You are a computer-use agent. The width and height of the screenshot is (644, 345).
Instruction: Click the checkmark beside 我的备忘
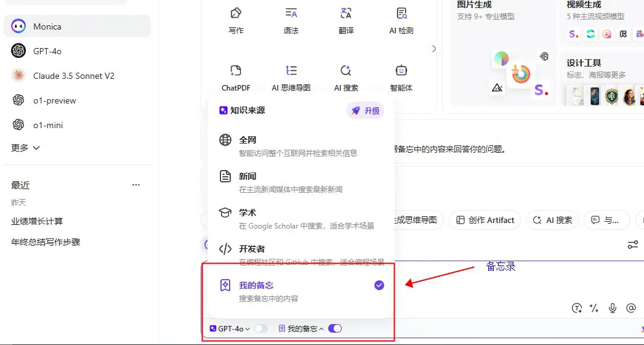click(x=379, y=285)
